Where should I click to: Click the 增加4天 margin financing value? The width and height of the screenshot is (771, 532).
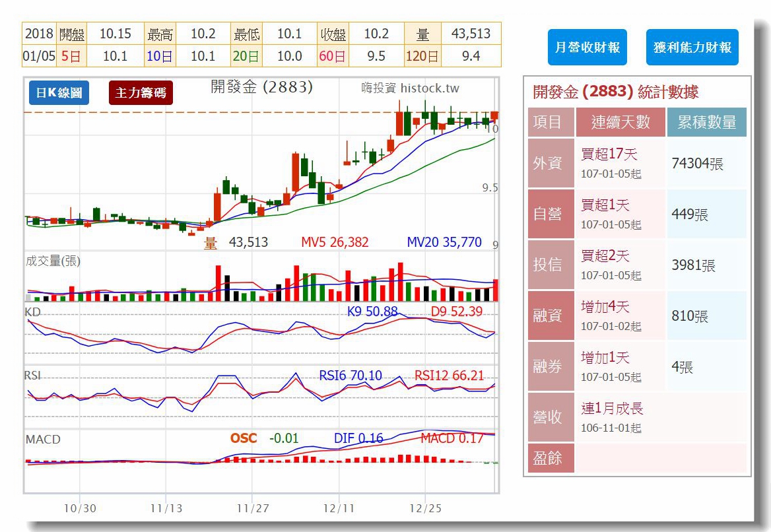coord(605,307)
